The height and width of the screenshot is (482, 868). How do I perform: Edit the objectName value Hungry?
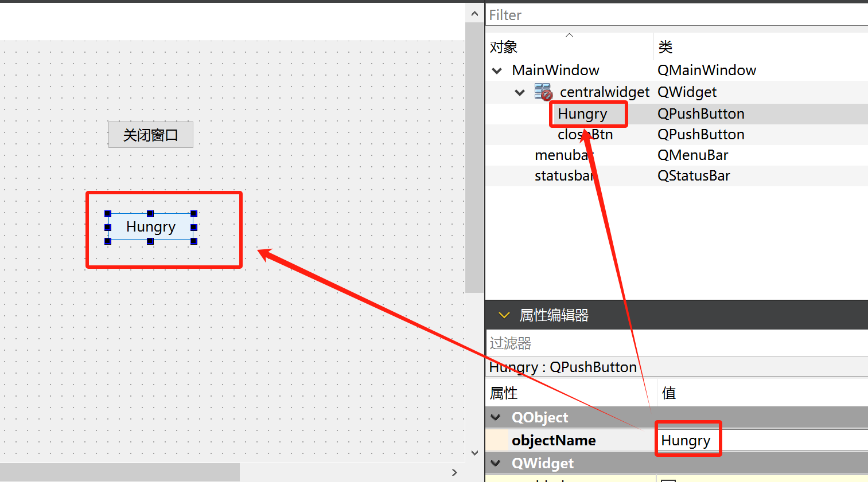[686, 440]
